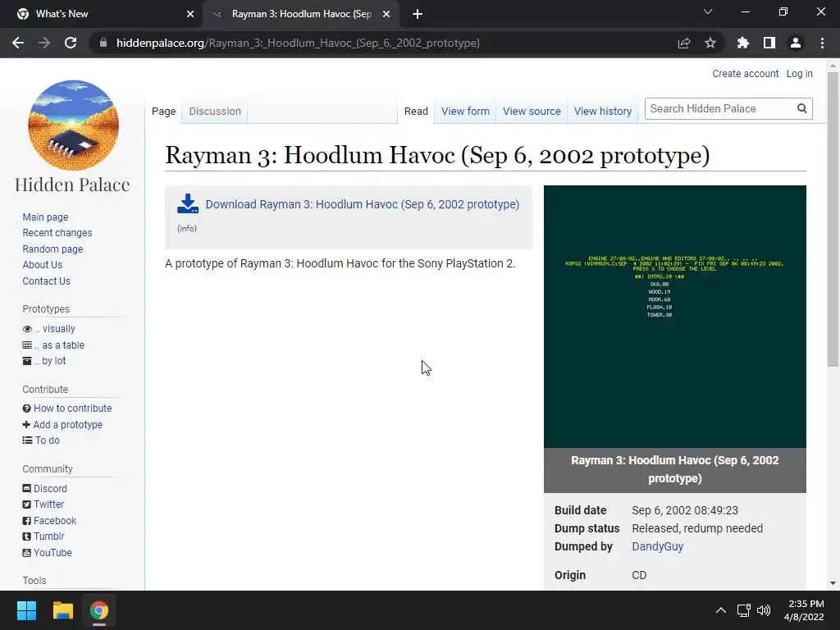840x630 pixels.
Task: Click the browser back arrow
Action: click(18, 43)
